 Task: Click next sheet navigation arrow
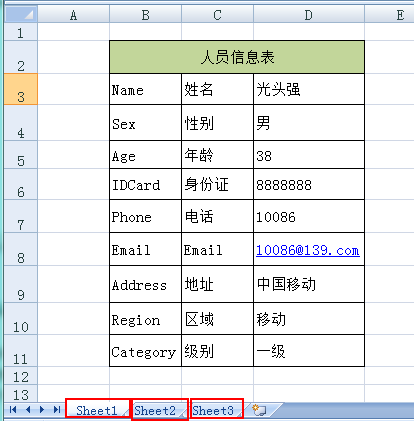42,410
